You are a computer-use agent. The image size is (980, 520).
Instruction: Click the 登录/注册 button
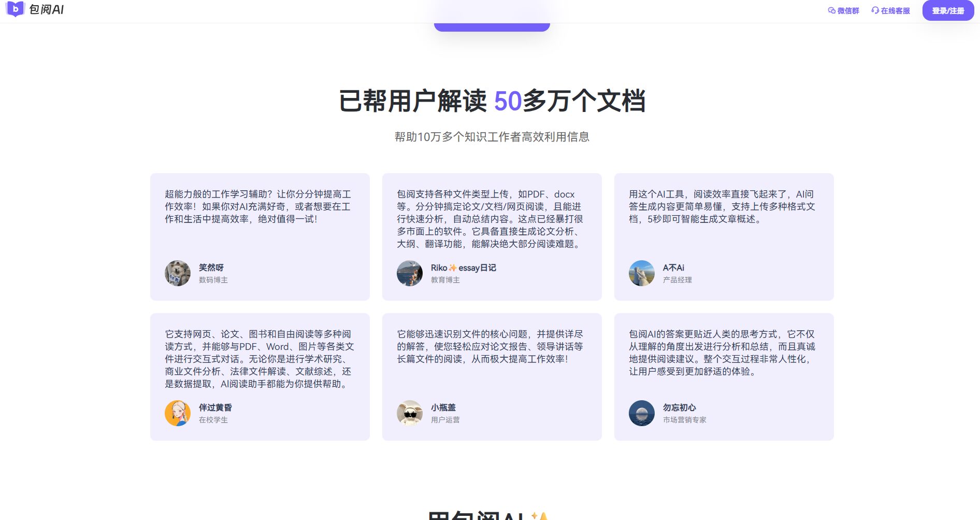947,11
